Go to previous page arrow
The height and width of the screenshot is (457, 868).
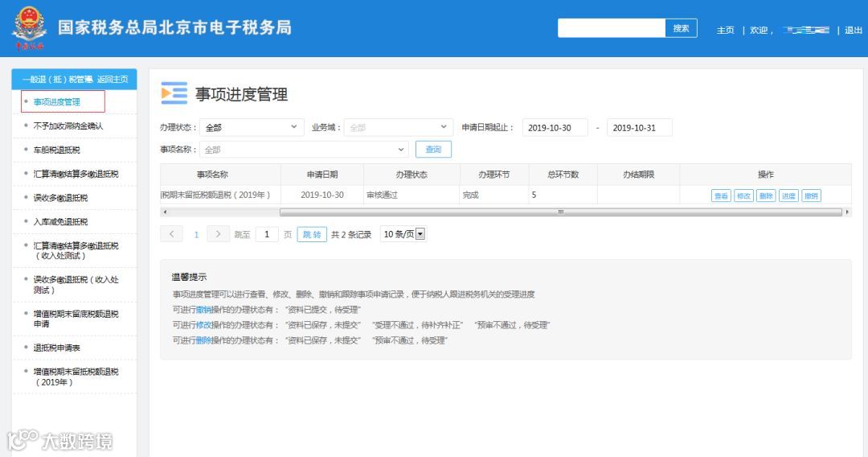click(172, 234)
